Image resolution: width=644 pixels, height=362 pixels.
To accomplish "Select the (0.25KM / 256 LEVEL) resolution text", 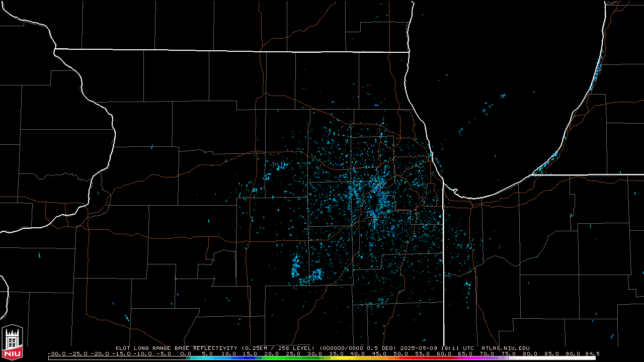I will 278,348.
